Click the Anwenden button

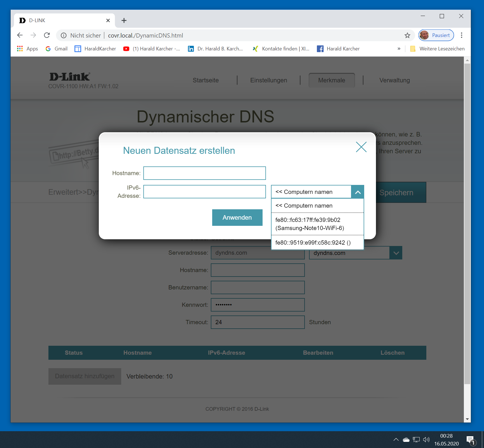237,217
